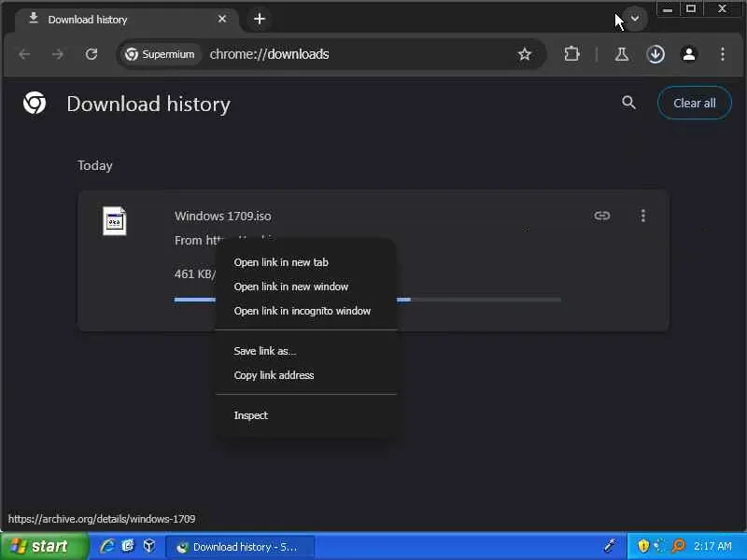This screenshot has width=747, height=560.
Task: Show the downloads bubble in the toolbar
Action: pyautogui.click(x=655, y=54)
